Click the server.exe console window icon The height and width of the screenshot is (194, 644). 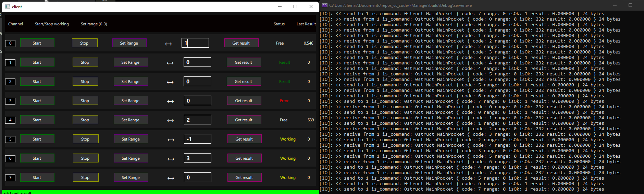point(325,5)
